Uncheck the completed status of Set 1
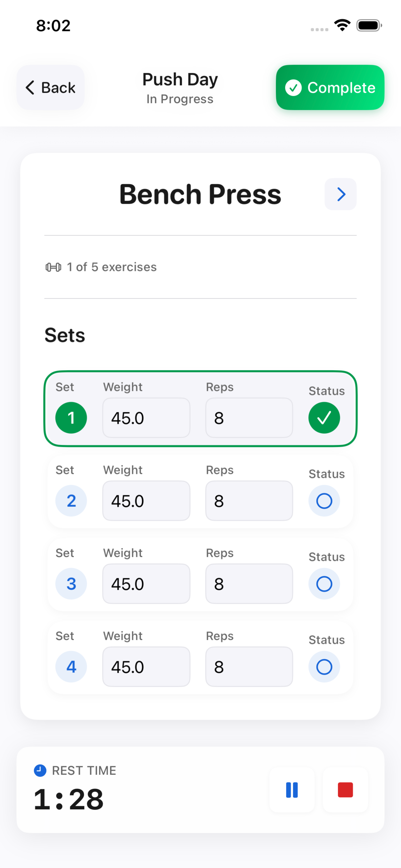Screen dimensions: 401x868 [x=324, y=417]
